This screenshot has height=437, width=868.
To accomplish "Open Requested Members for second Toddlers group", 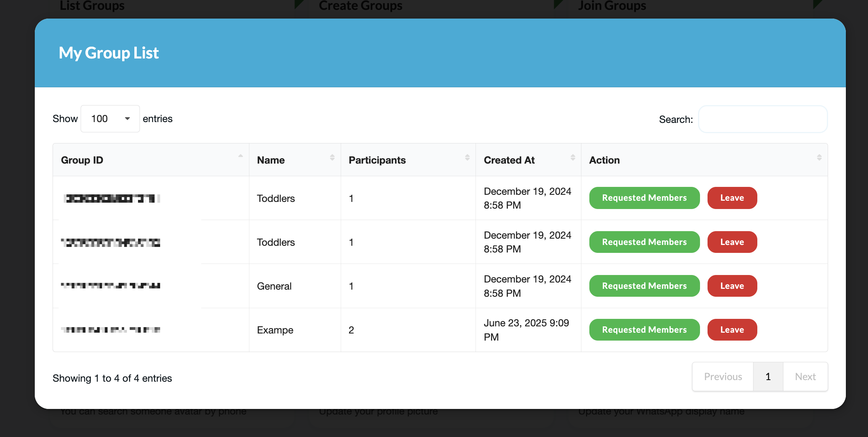I will [644, 242].
